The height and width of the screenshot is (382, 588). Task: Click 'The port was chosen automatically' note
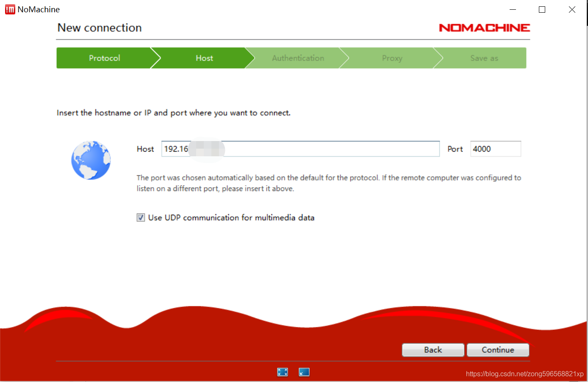pos(329,183)
